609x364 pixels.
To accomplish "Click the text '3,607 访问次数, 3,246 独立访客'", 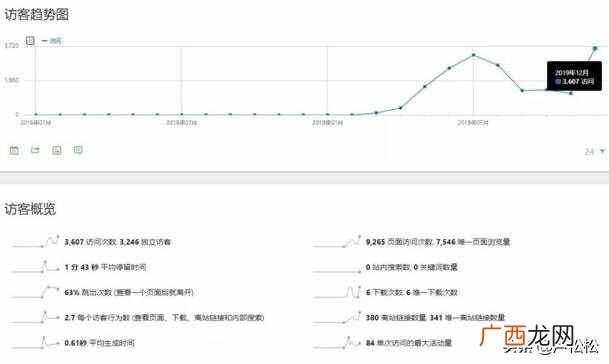I will point(117,242).
